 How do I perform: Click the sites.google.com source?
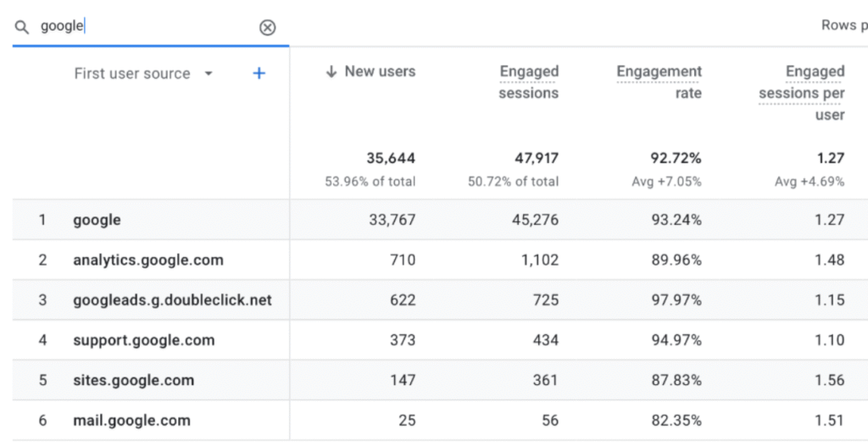point(133,380)
